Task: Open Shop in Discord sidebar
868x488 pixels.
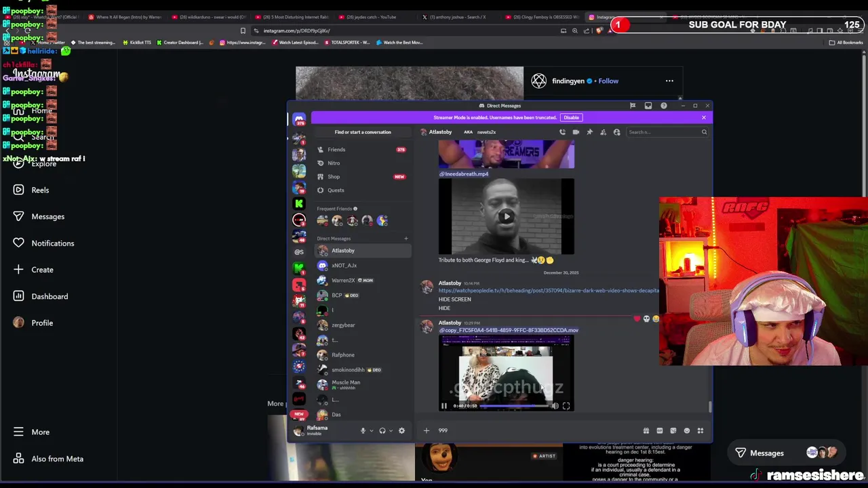Action: click(x=362, y=177)
